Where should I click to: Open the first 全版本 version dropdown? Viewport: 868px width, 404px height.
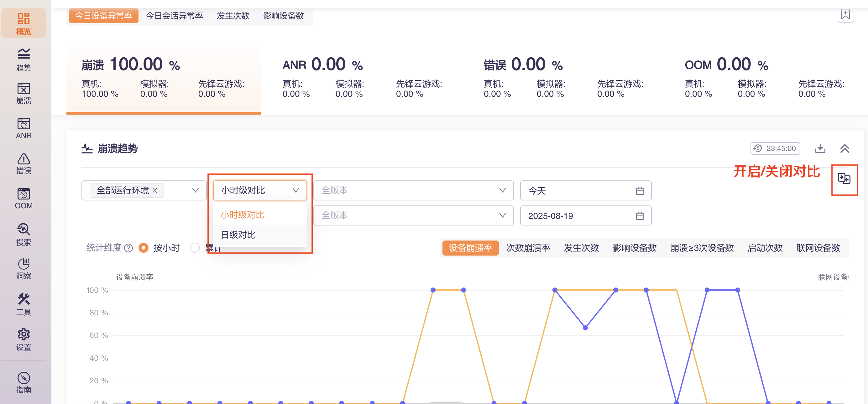(413, 190)
